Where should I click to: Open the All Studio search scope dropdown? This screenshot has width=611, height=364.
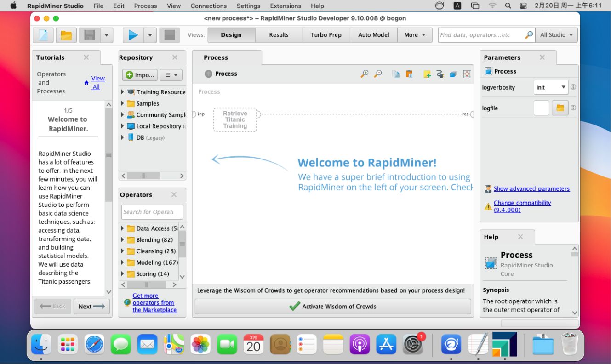(557, 35)
